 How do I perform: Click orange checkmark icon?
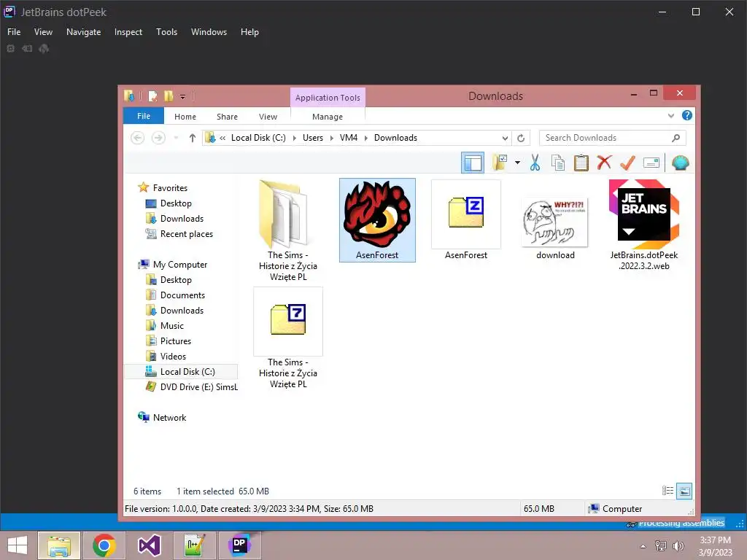coord(627,163)
